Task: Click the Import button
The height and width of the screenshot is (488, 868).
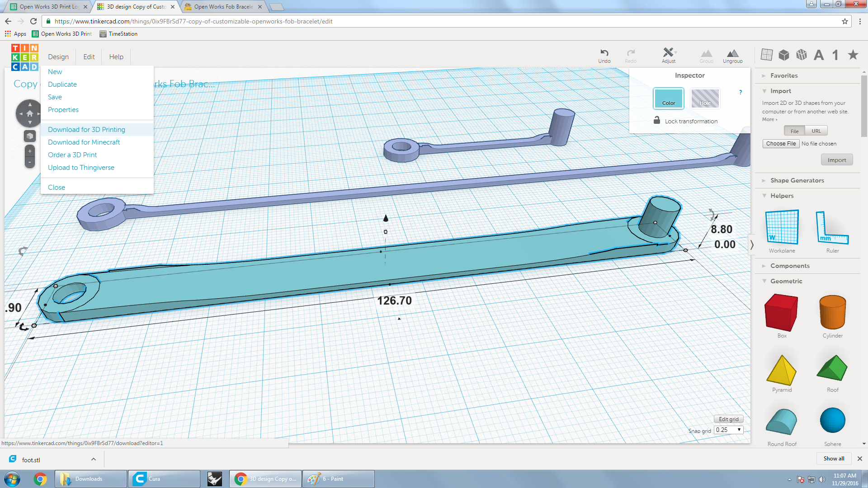Action: 837,160
